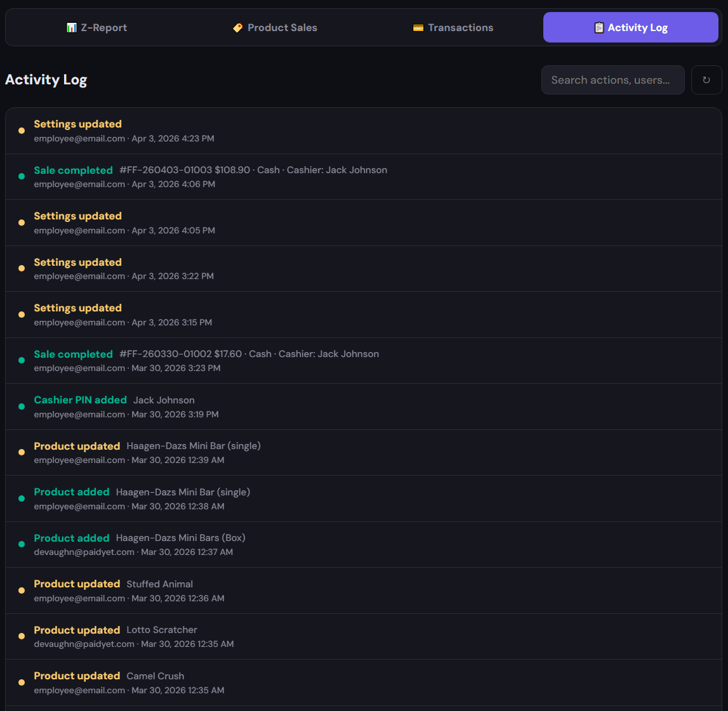Click green status dot for Cashier PIN added
The height and width of the screenshot is (711, 728).
(22, 407)
